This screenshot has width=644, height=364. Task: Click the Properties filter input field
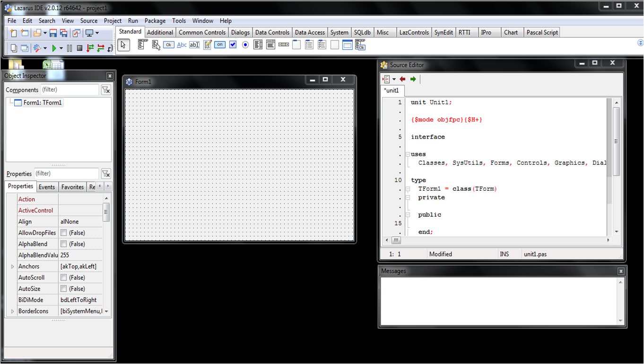[x=66, y=174]
